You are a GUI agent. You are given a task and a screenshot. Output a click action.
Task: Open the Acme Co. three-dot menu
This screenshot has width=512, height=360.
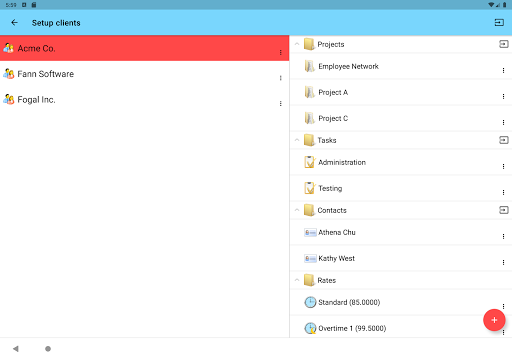[281, 52]
